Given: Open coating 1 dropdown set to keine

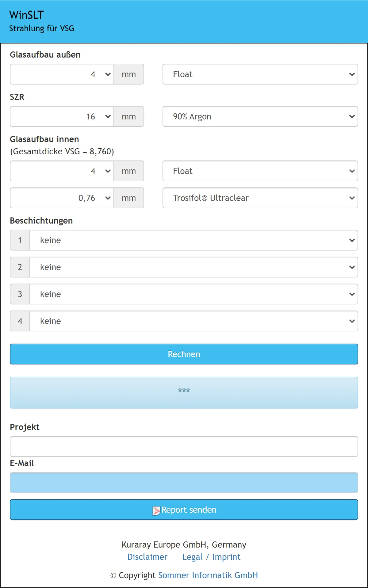Looking at the screenshot, I should tap(194, 240).
